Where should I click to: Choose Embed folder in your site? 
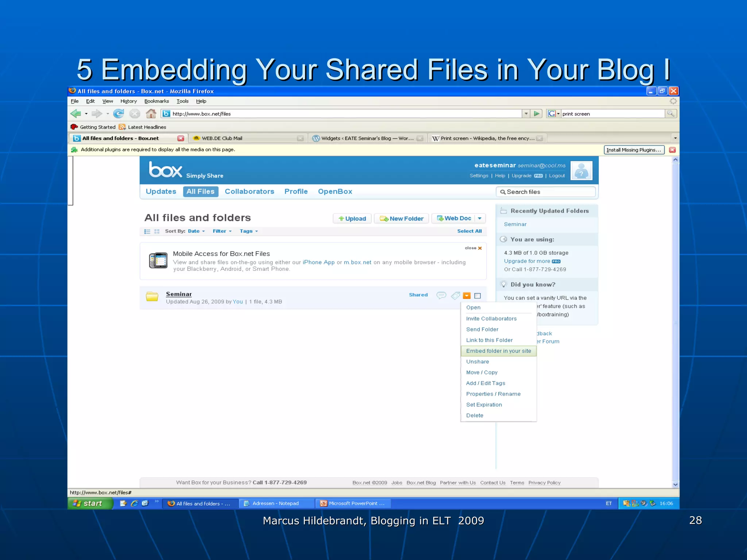499,351
